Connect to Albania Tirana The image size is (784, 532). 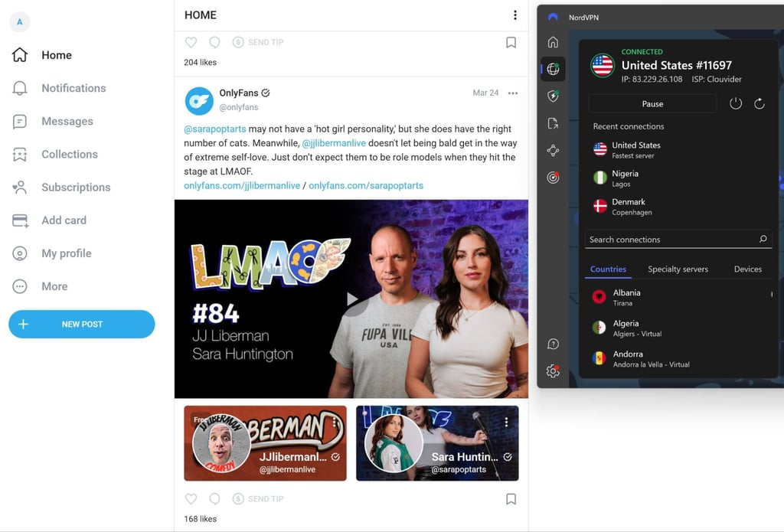tap(680, 298)
